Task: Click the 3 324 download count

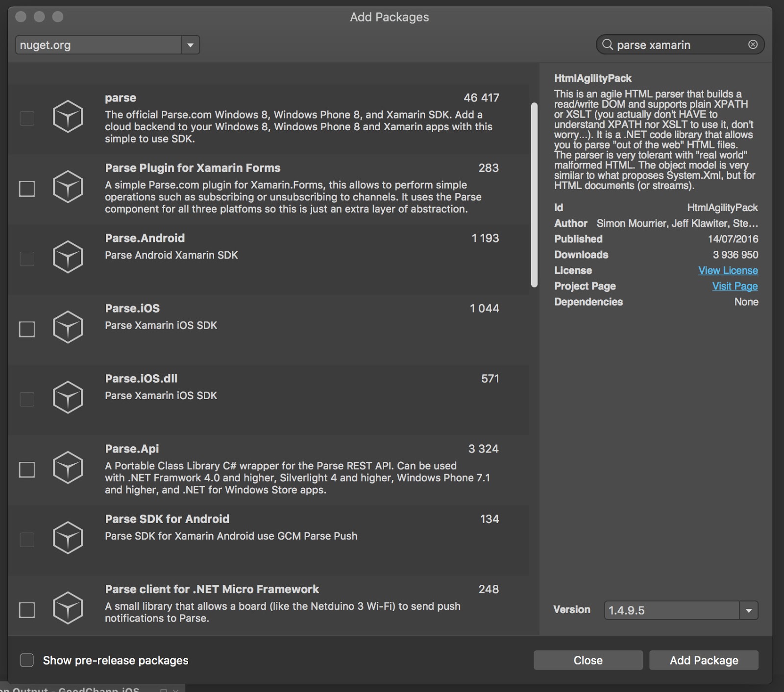Action: point(484,449)
